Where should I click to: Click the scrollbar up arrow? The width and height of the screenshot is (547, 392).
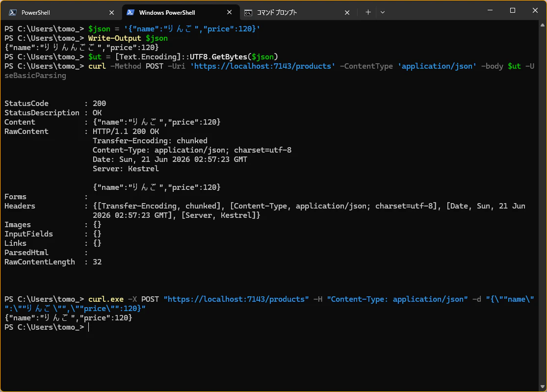pyautogui.click(x=543, y=25)
